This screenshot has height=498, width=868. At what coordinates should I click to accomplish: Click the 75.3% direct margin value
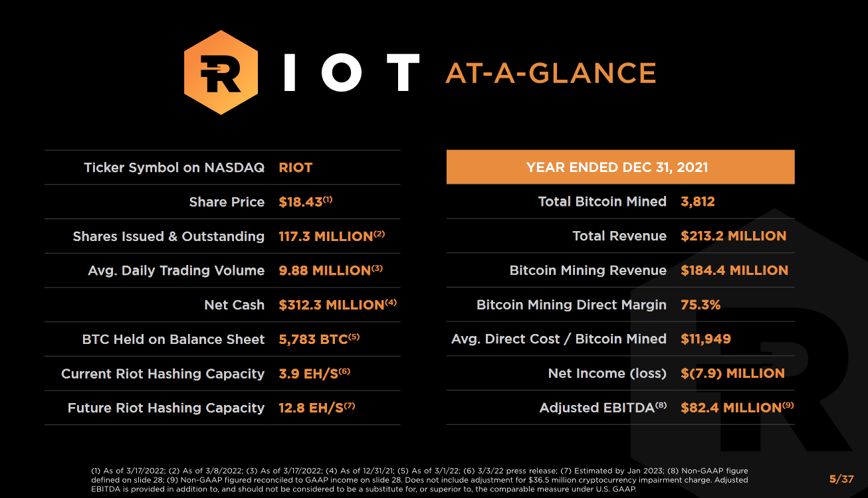coord(701,305)
